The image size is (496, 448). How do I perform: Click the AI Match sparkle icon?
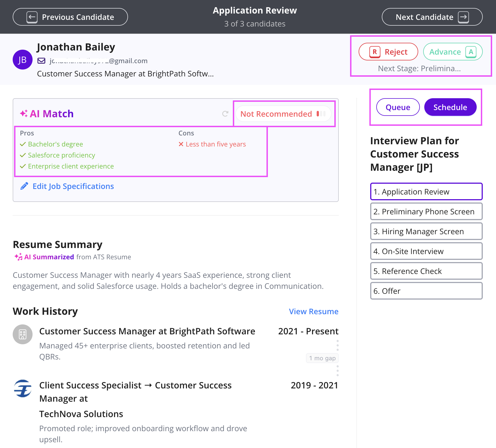coord(24,113)
